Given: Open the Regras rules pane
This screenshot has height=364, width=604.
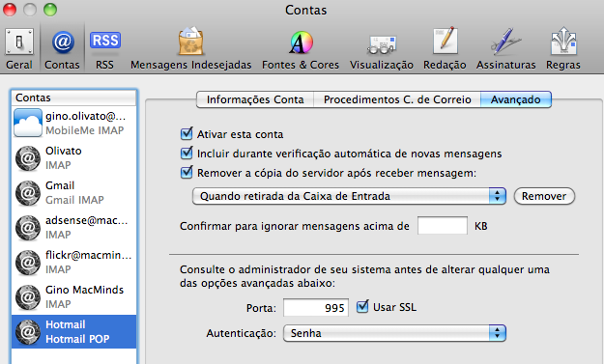Looking at the screenshot, I should click(563, 49).
